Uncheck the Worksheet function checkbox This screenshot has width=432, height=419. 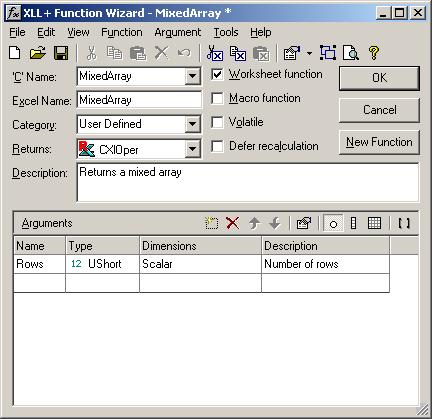(217, 74)
